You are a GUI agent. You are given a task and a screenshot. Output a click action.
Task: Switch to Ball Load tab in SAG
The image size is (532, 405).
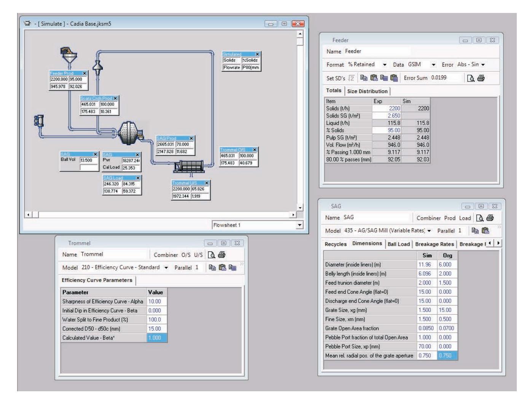pyautogui.click(x=398, y=244)
